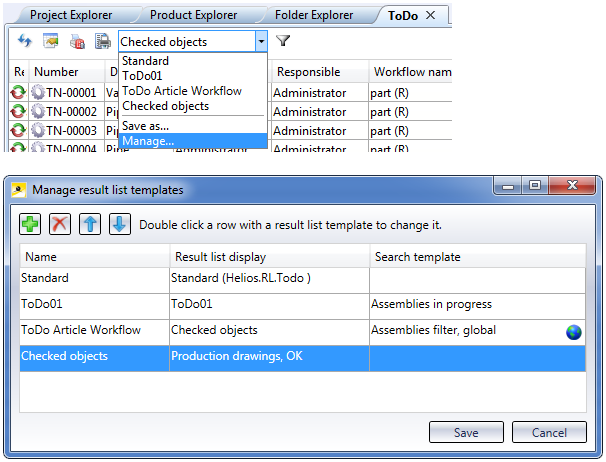Click the filter funnel icon
The width and height of the screenshot is (606, 462).
click(283, 42)
